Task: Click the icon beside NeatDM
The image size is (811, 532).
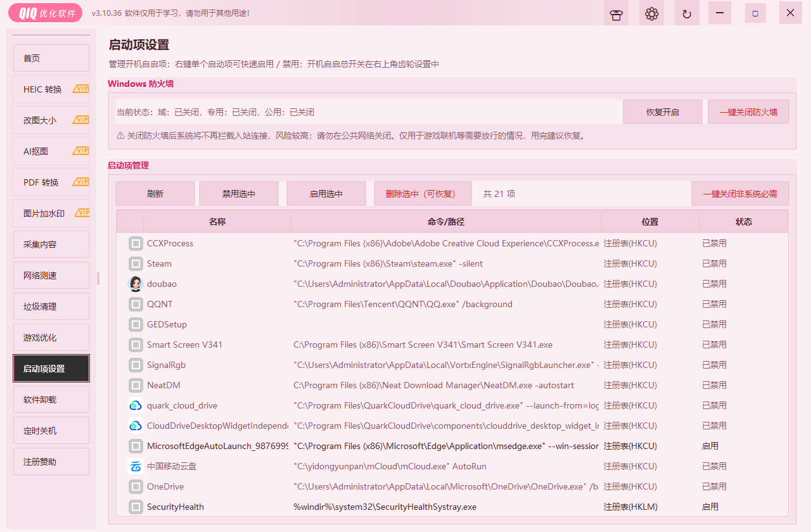Action: click(136, 385)
